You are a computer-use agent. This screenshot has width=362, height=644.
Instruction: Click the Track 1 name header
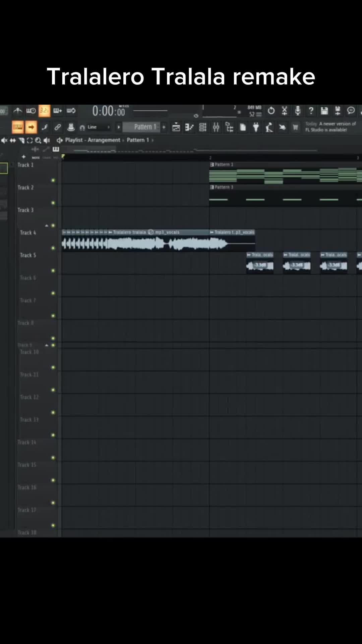25,165
